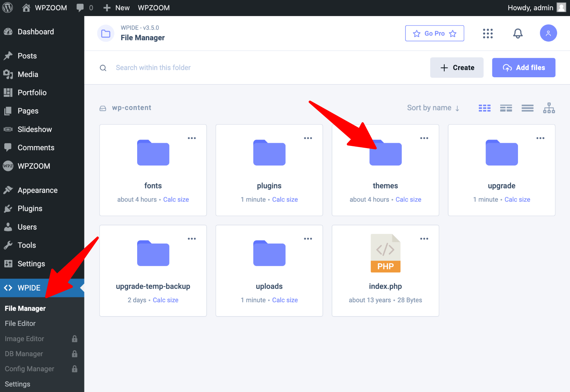Click New in the admin bar

116,7
